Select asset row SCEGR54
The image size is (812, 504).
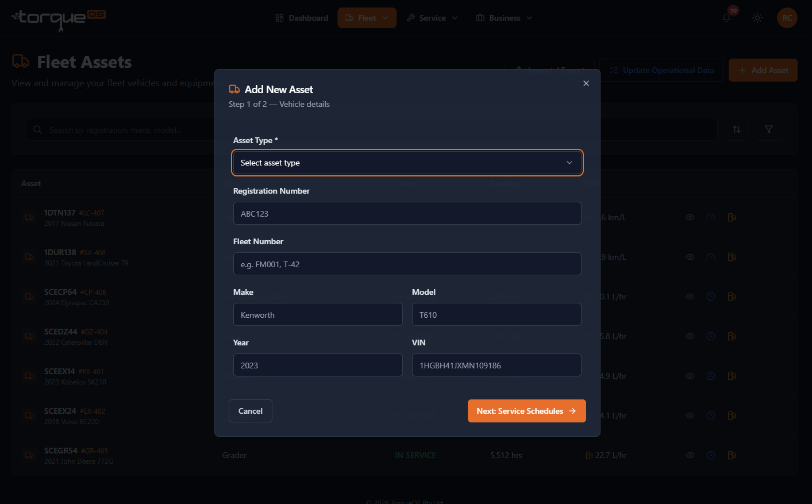404,455
